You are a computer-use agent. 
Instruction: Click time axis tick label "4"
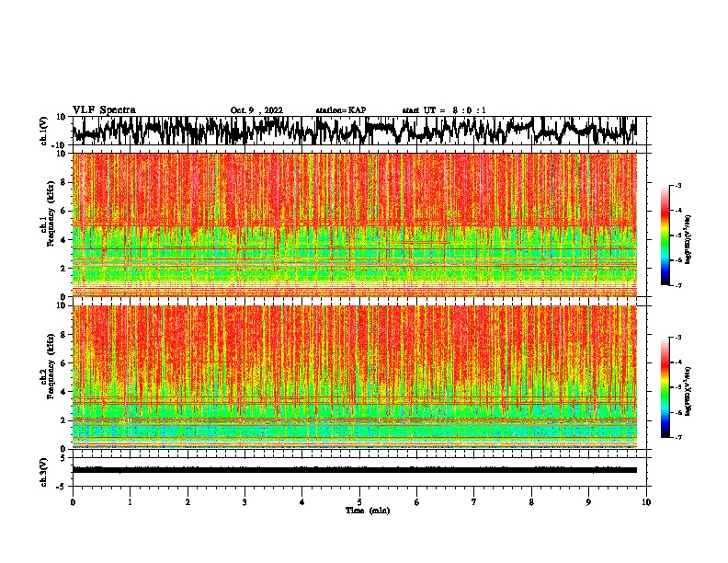[x=302, y=502]
